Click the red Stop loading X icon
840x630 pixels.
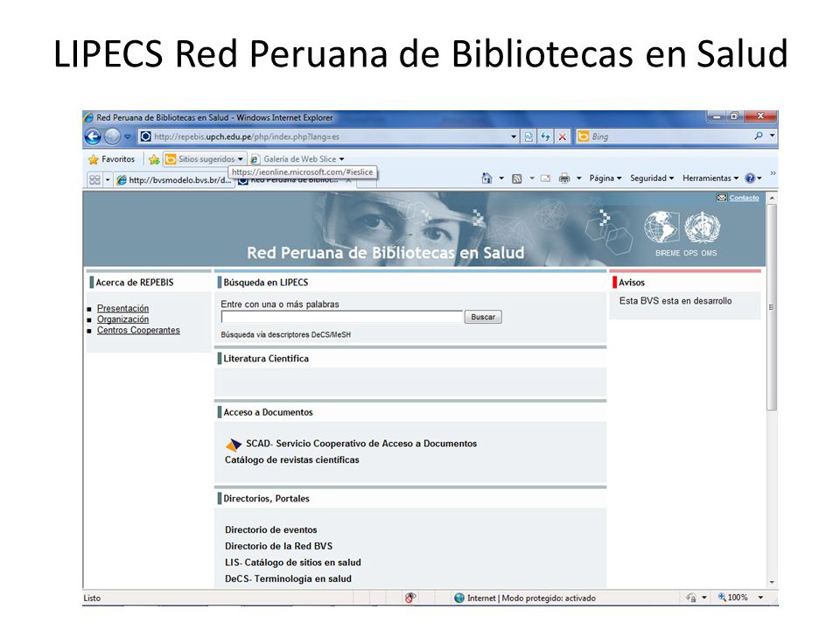coord(563,136)
